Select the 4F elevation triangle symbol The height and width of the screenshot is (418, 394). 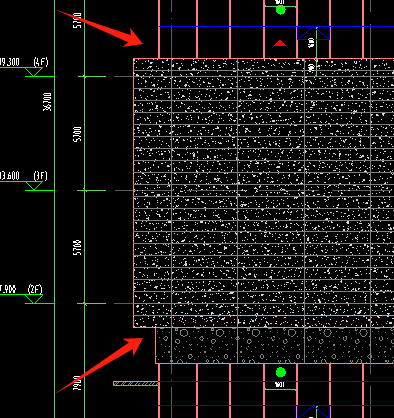(34, 72)
